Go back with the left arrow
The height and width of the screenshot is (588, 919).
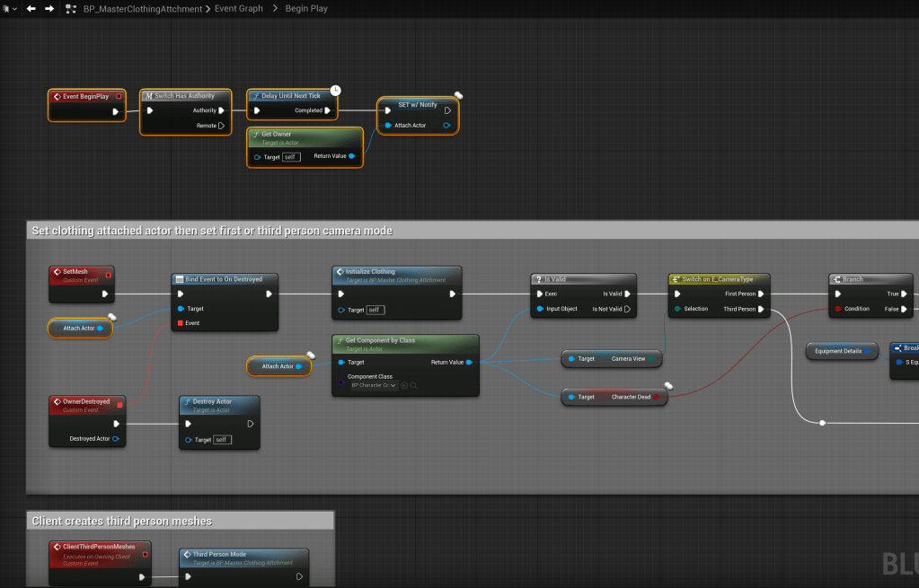pyautogui.click(x=31, y=8)
